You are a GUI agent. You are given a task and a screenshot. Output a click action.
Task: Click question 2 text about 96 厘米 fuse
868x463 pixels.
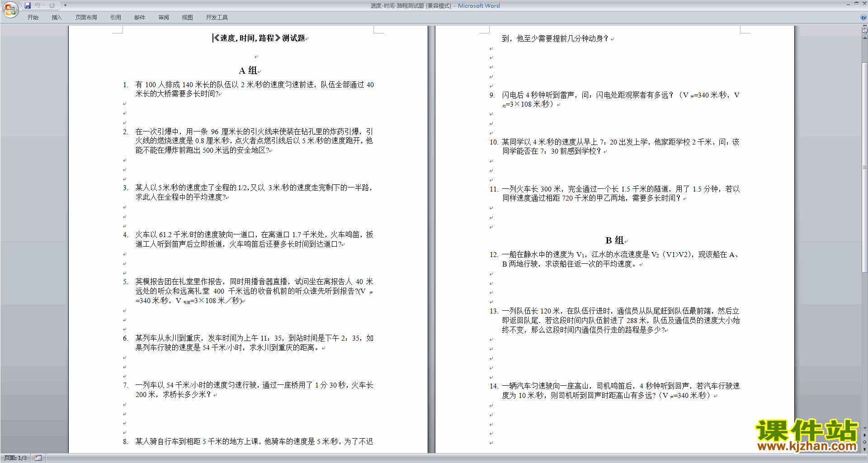[x=254, y=140]
